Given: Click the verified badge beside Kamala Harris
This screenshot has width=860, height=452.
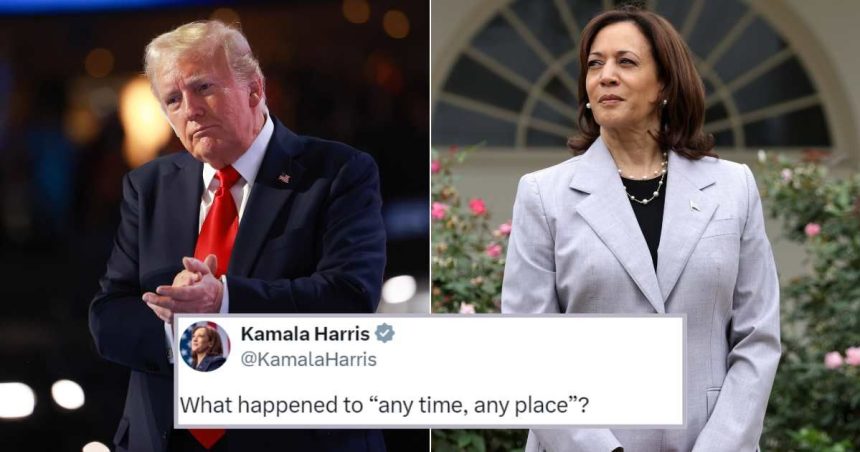Looking at the screenshot, I should point(384,333).
